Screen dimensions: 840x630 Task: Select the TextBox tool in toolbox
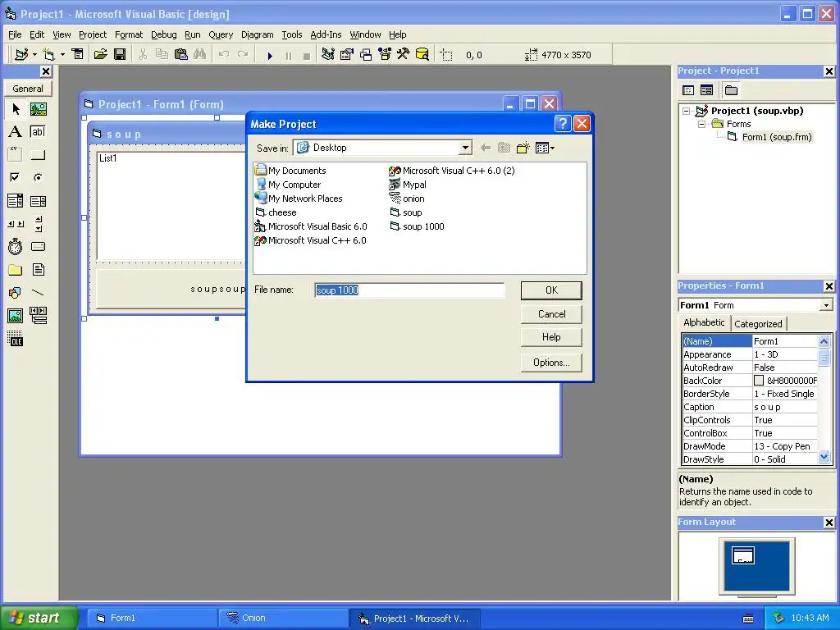coord(38,132)
